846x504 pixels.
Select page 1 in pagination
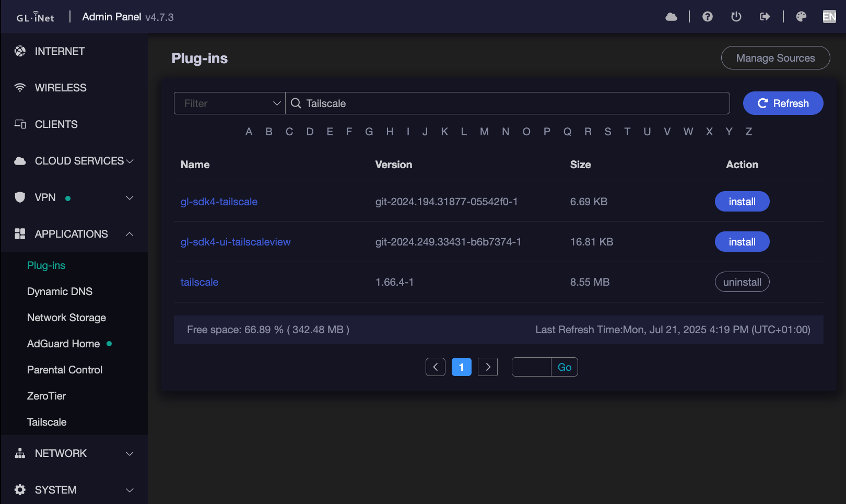pos(462,367)
